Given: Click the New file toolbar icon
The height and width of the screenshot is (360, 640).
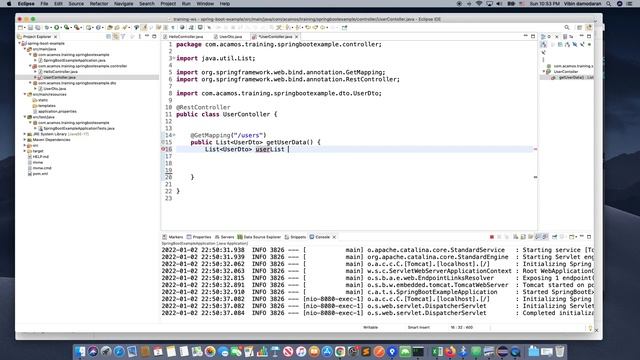Looking at the screenshot, I should point(20,27).
